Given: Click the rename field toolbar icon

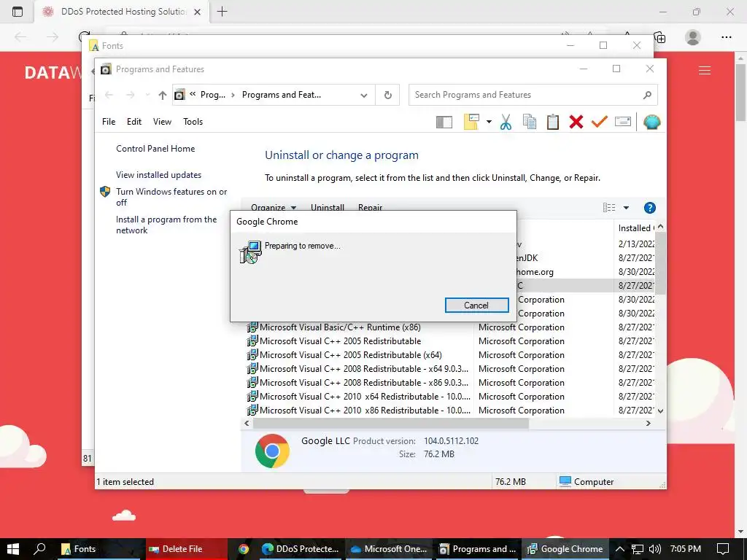Looking at the screenshot, I should [623, 122].
